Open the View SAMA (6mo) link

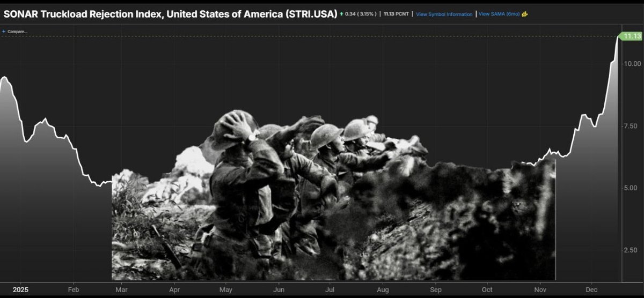499,14
